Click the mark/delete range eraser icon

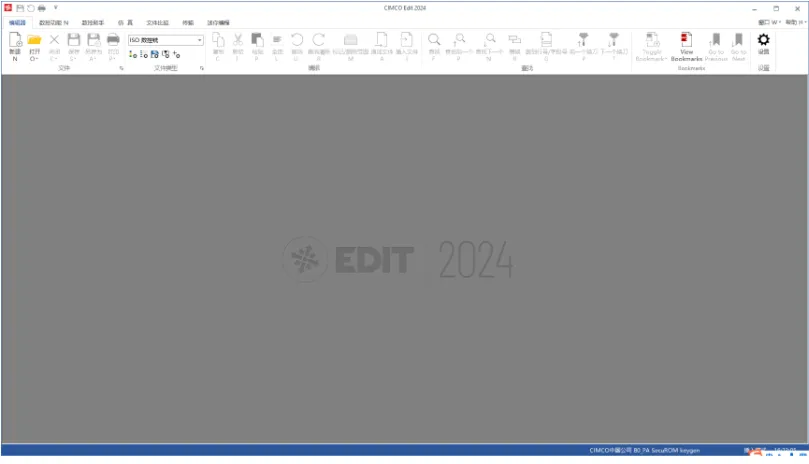tap(351, 40)
